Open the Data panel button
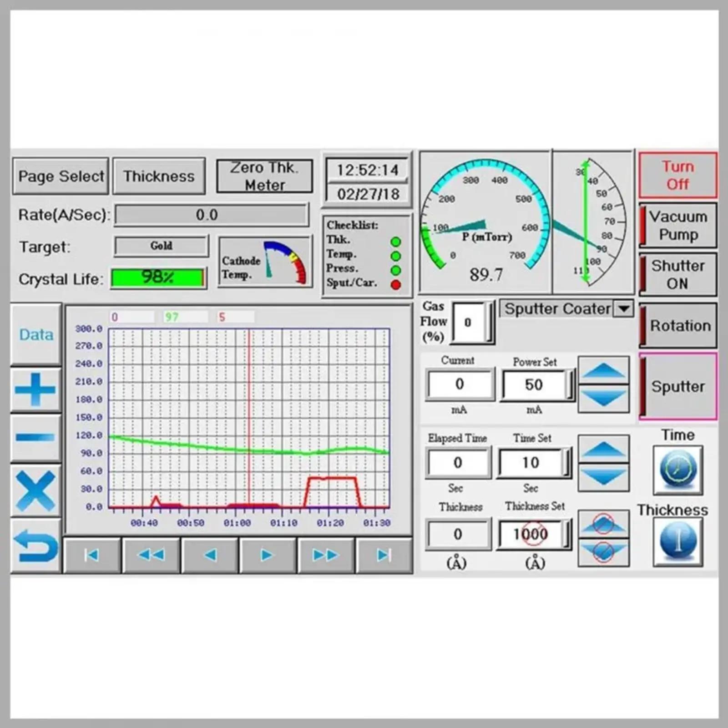728x728 pixels. [36, 334]
